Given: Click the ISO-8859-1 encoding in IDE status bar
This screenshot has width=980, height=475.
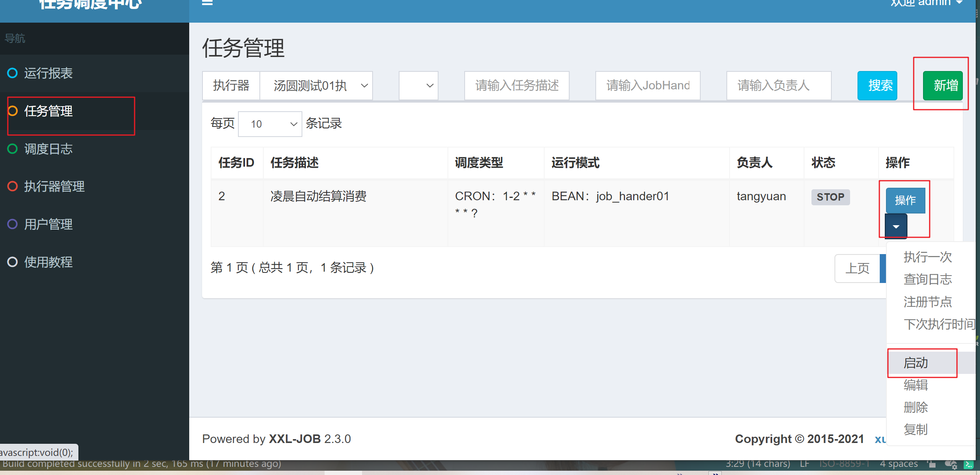Looking at the screenshot, I should click(x=844, y=464).
